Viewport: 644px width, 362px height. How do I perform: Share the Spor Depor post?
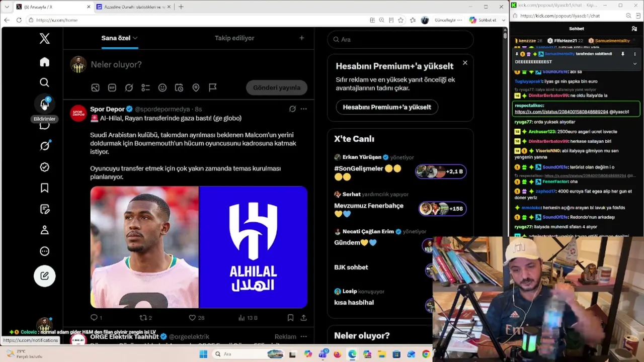coord(303,318)
